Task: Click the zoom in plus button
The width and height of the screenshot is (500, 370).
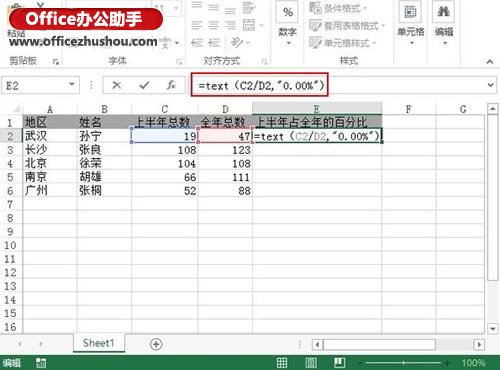Action: click(447, 363)
